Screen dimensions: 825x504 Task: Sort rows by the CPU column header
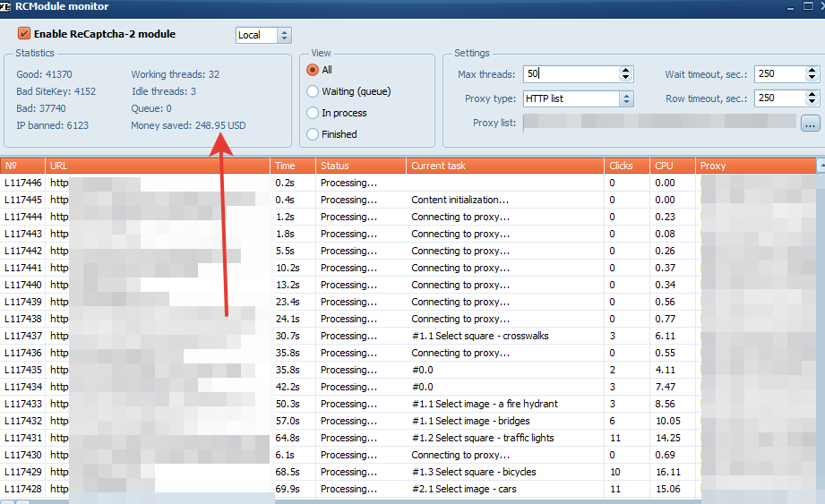[x=671, y=166]
